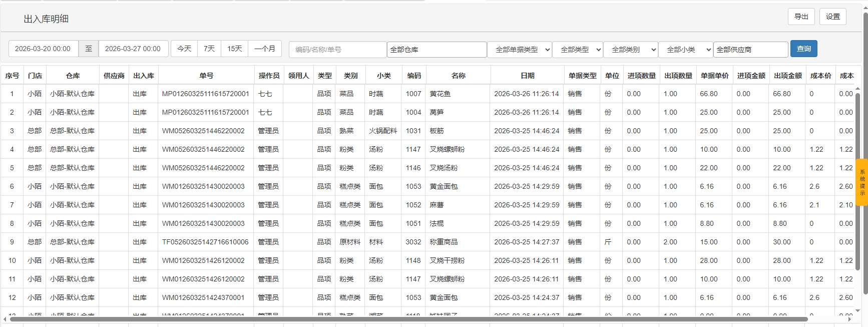Select the 今天 date range shortcut

click(x=184, y=49)
